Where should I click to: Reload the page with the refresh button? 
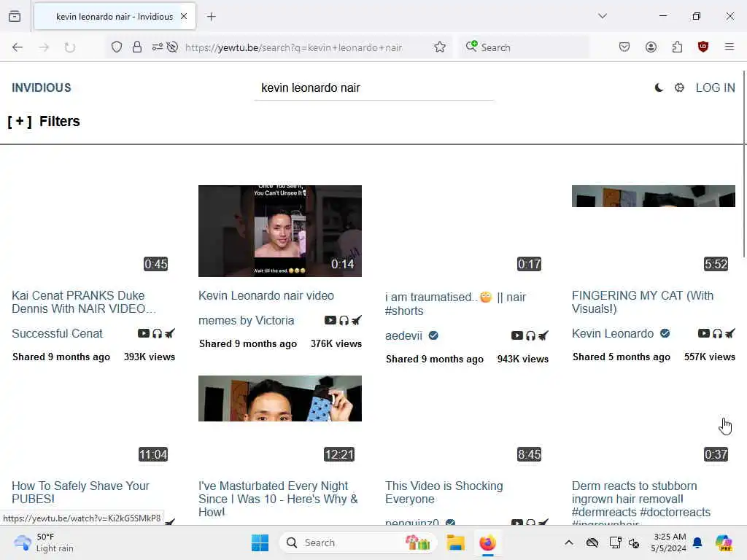tap(69, 47)
